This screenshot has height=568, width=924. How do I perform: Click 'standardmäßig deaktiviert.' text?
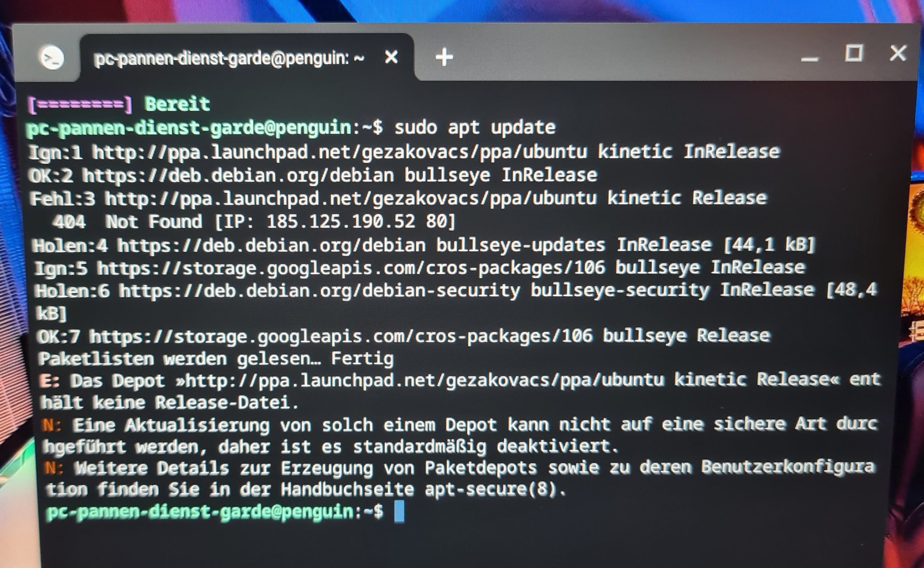click(486, 447)
